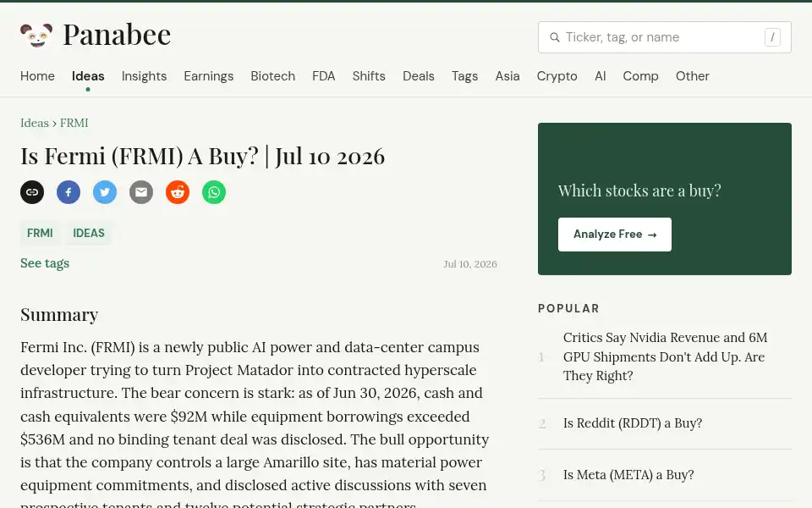
Task: Open the Is Reddit (RDDT) a Buy? article
Action: (x=633, y=423)
